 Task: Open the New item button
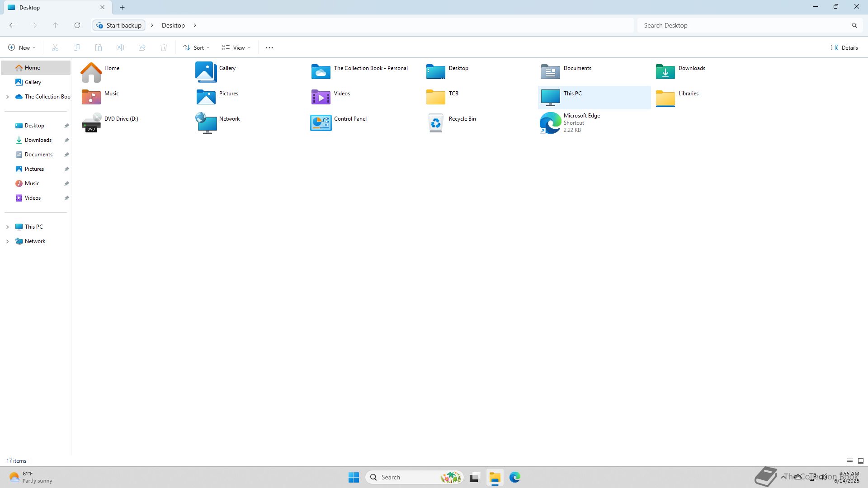(21, 47)
